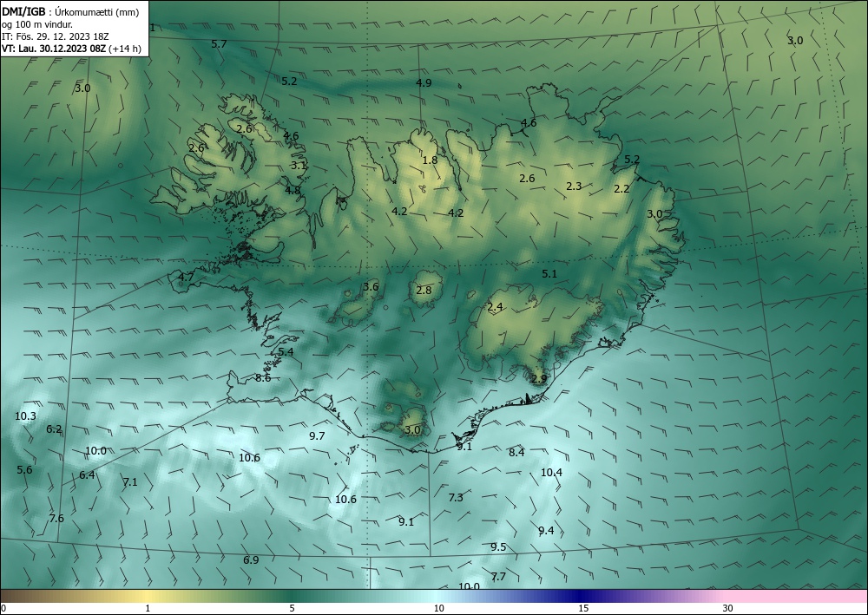Click the 4.9 value north of Iceland
Image resolution: width=868 pixels, height=615 pixels.
[424, 83]
